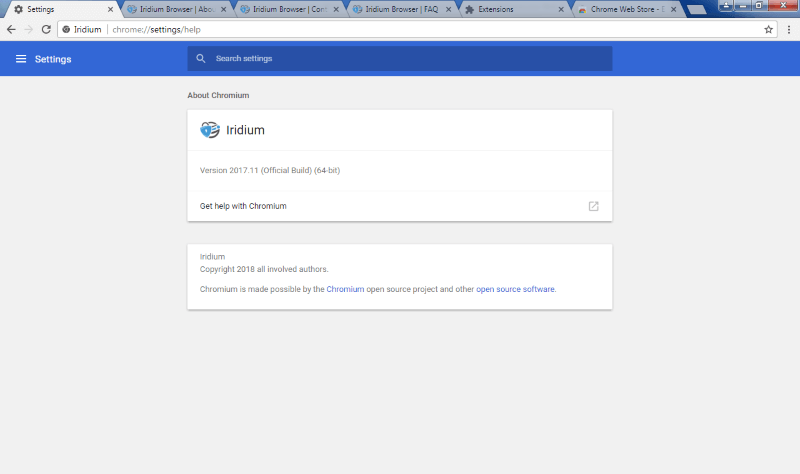Click the gear icon on the Settings tab
This screenshot has width=800, height=474.
pos(19,9)
